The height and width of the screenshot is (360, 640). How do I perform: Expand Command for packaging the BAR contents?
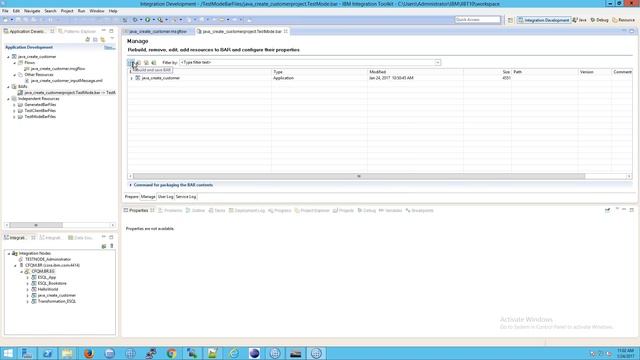pos(131,185)
